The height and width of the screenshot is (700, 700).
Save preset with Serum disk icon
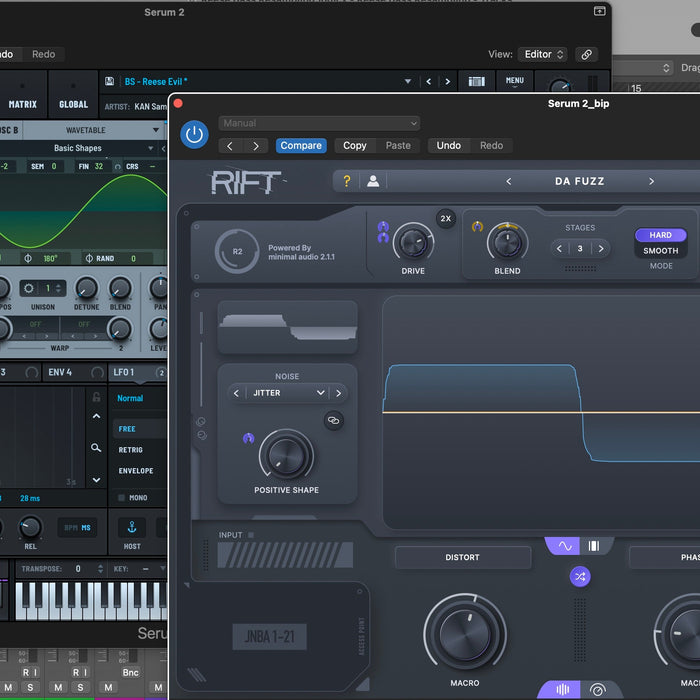109,81
